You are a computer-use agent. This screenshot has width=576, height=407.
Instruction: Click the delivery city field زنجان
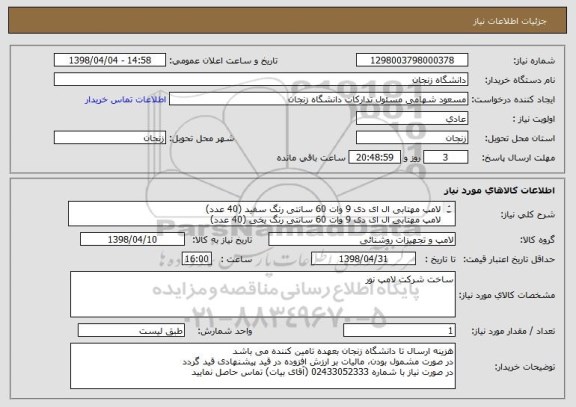(x=110, y=138)
